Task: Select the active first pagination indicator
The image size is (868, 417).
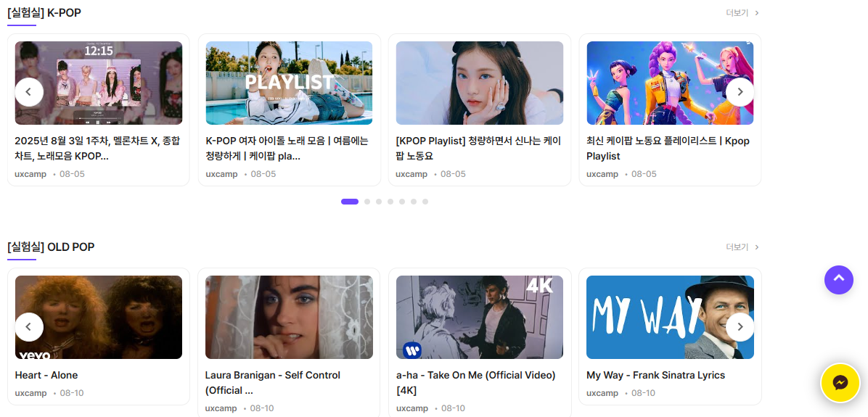Action: tap(350, 202)
